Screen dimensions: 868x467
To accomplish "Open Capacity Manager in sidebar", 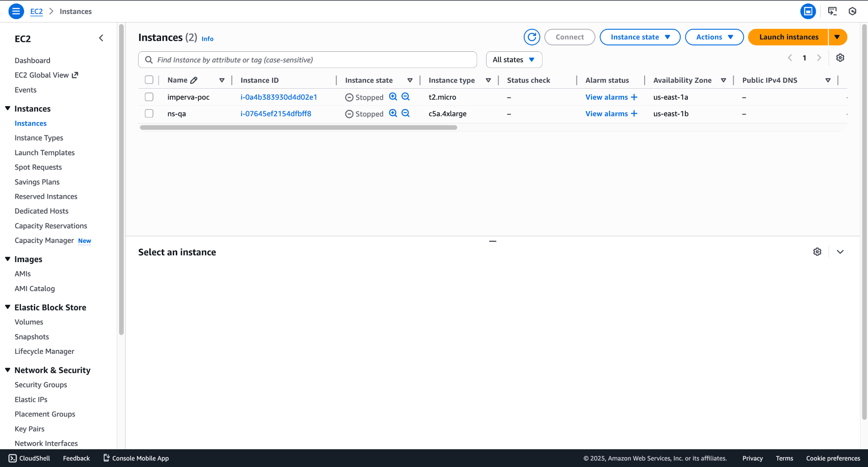I will [44, 240].
